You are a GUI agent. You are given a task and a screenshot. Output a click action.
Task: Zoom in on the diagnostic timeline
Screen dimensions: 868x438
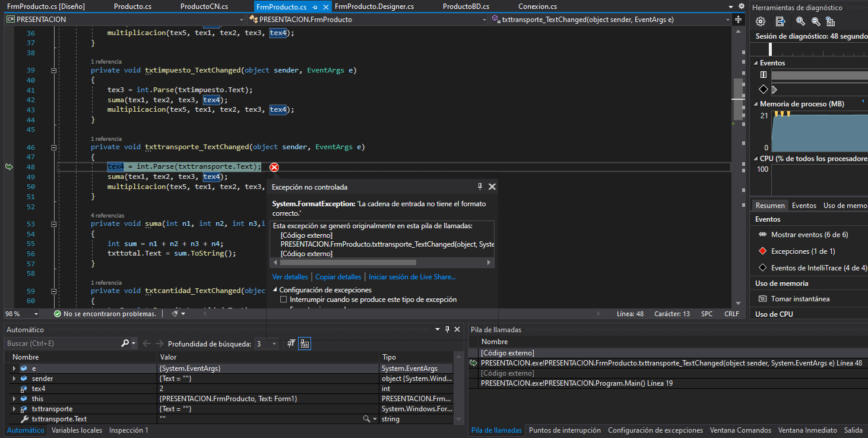pos(800,21)
